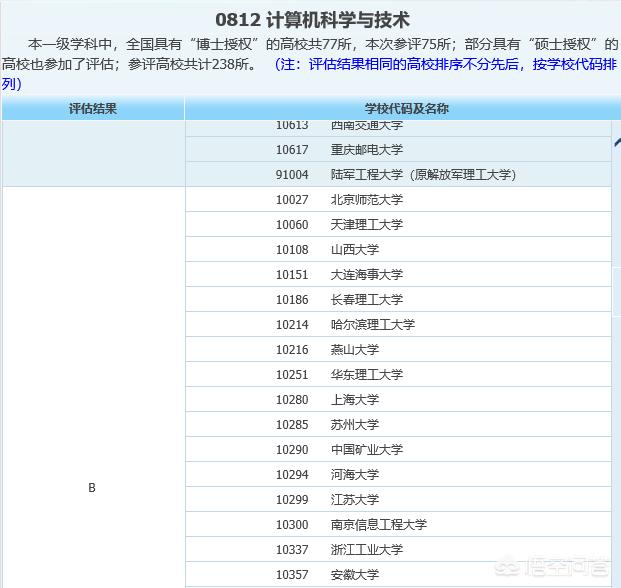This screenshot has height=588, width=621.
Task: Click the row 10357 安徽大学
Action: (398, 574)
